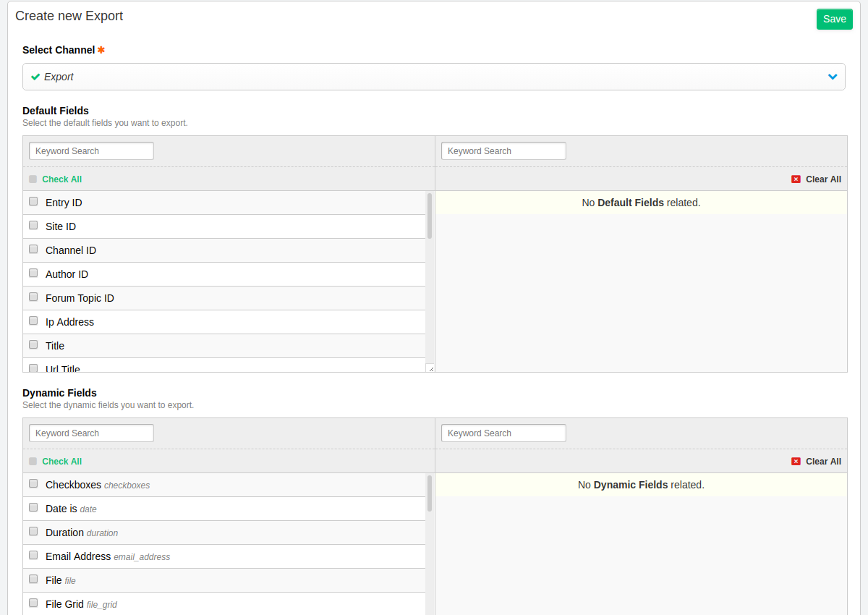Select Check All under Dynamic Fields

[x=62, y=461]
